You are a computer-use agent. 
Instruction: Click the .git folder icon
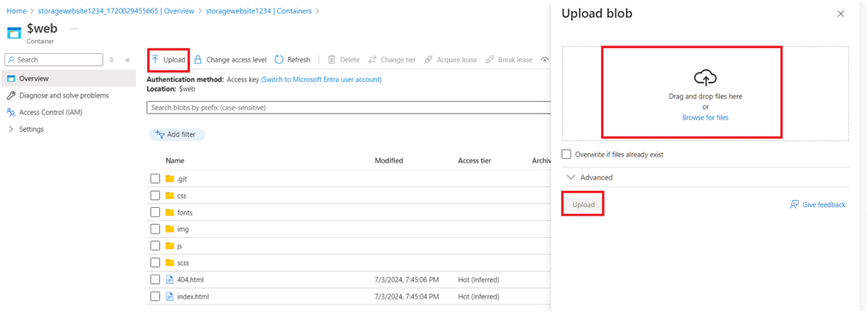tap(169, 179)
